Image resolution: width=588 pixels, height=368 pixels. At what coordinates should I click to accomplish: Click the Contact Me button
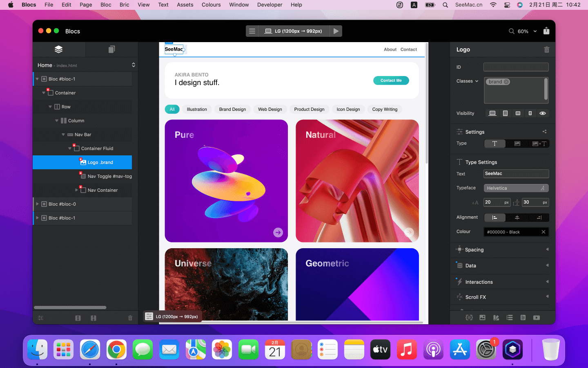point(391,81)
